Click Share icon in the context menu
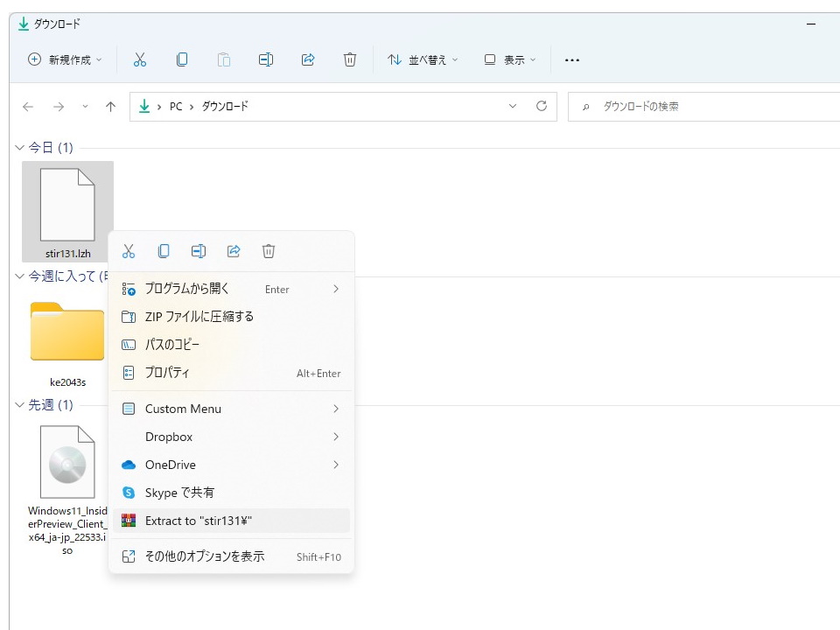This screenshot has width=840, height=630. 234,251
